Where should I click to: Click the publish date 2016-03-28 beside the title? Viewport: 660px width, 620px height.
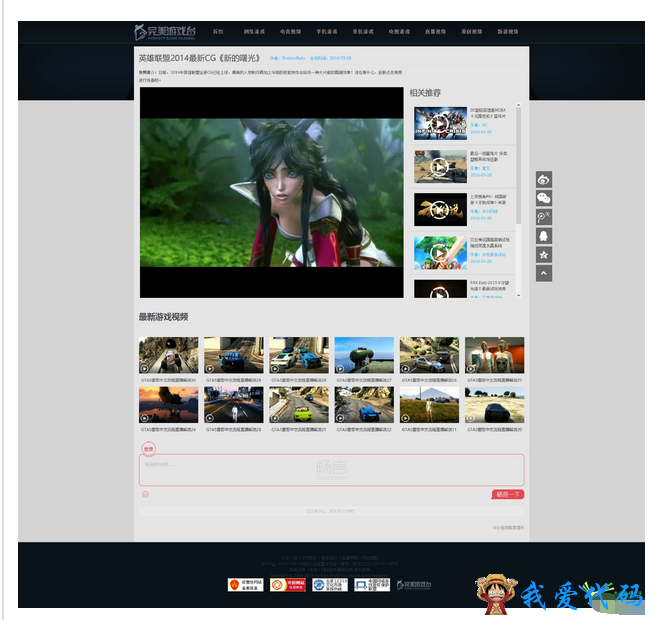340,58
